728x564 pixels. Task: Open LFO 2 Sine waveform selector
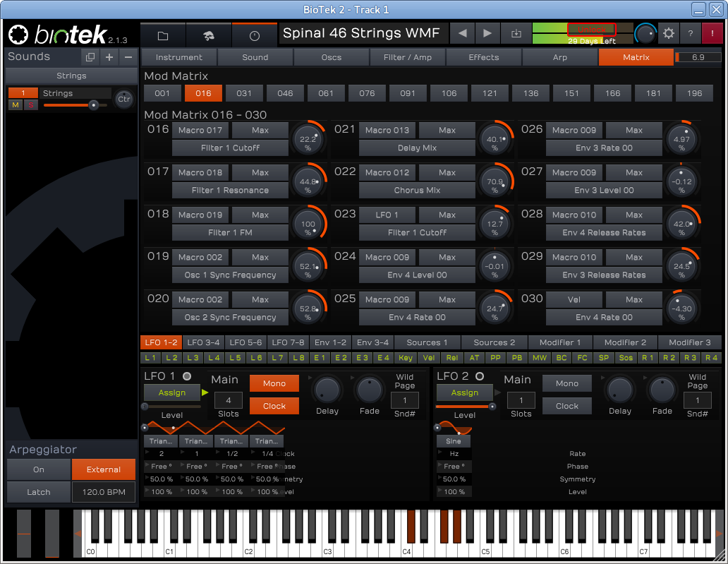[x=454, y=441]
